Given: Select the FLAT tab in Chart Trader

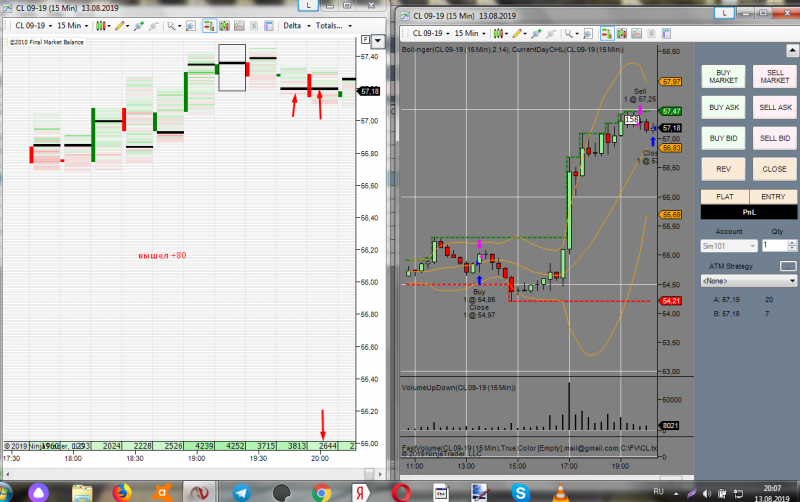Looking at the screenshot, I should [724, 197].
